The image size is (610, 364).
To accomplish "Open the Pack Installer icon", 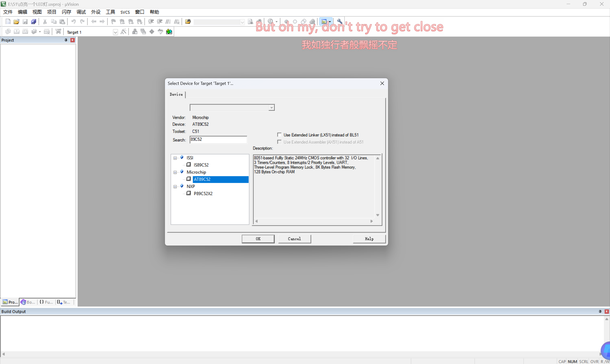I will (x=169, y=32).
